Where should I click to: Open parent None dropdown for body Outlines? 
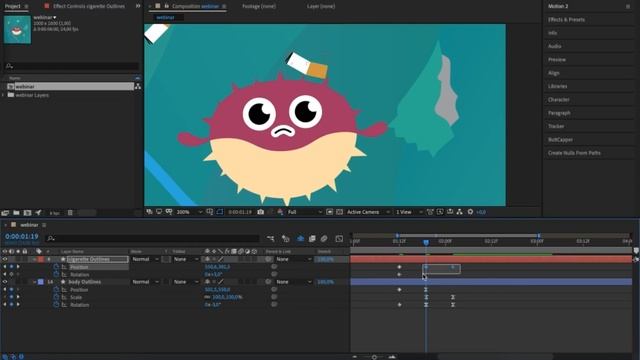coord(293,282)
